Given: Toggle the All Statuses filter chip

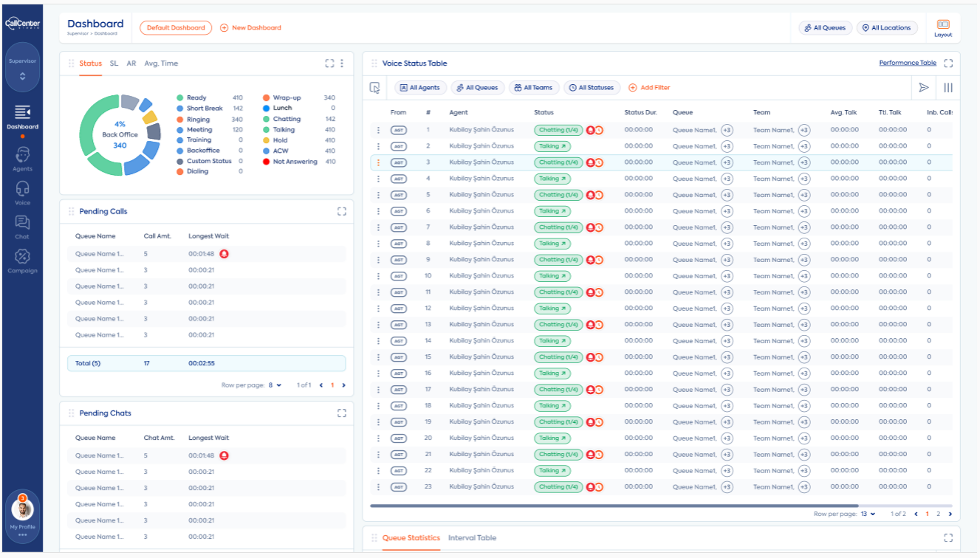Looking at the screenshot, I should (592, 88).
